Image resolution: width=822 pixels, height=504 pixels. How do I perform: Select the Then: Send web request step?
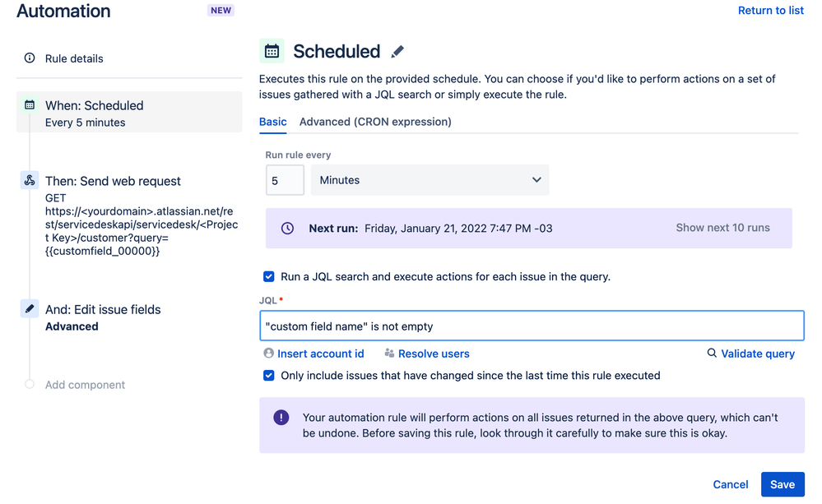(x=113, y=181)
